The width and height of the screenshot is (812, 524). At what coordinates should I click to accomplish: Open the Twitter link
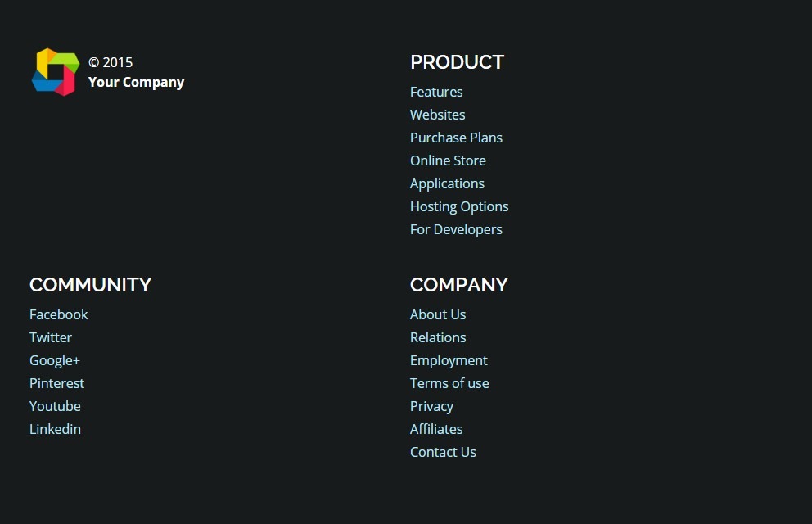point(50,337)
